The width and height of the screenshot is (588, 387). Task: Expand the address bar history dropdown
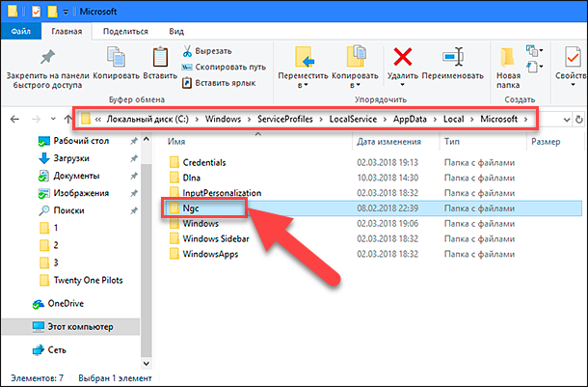click(567, 120)
